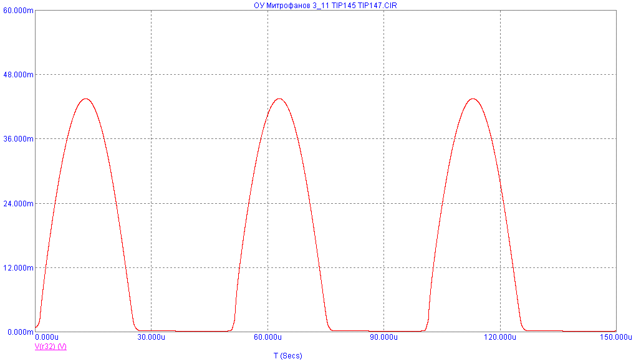
Task: Click the 150.000u x-axis value
Action: pyautogui.click(x=615, y=337)
